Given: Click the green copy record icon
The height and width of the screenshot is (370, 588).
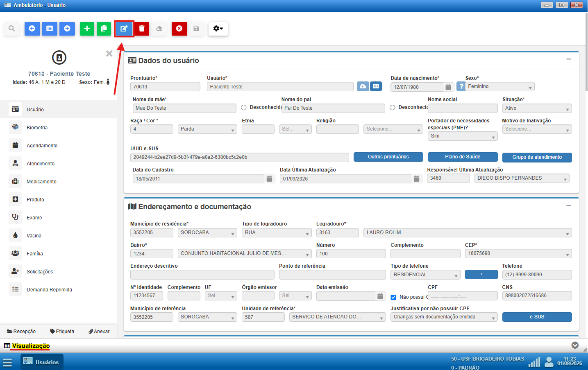Looking at the screenshot, I should [104, 29].
